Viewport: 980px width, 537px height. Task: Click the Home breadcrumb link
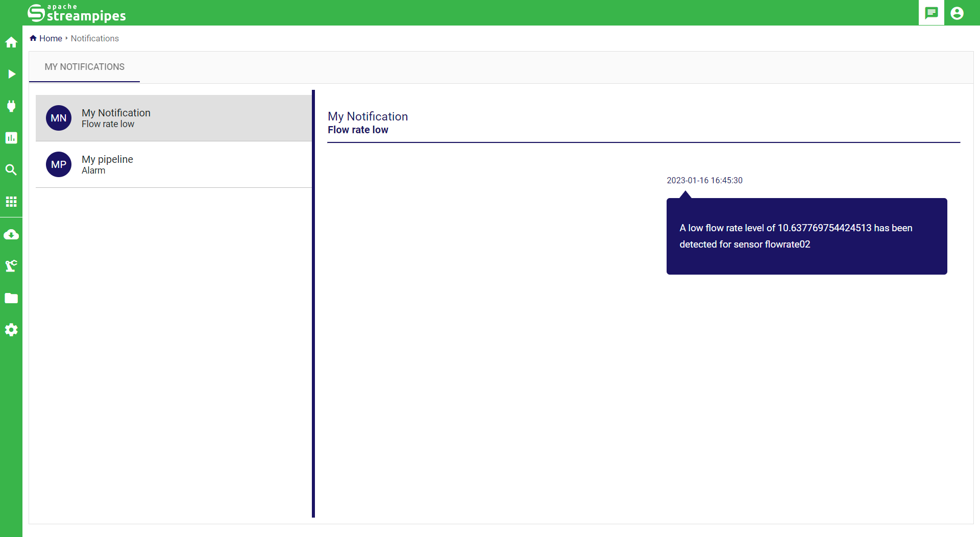pos(51,38)
